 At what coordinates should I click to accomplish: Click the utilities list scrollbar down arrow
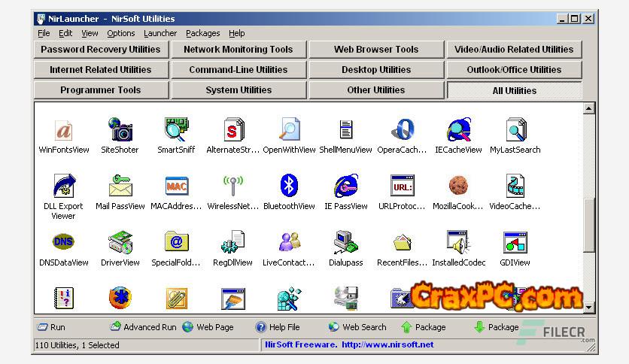tap(588, 308)
